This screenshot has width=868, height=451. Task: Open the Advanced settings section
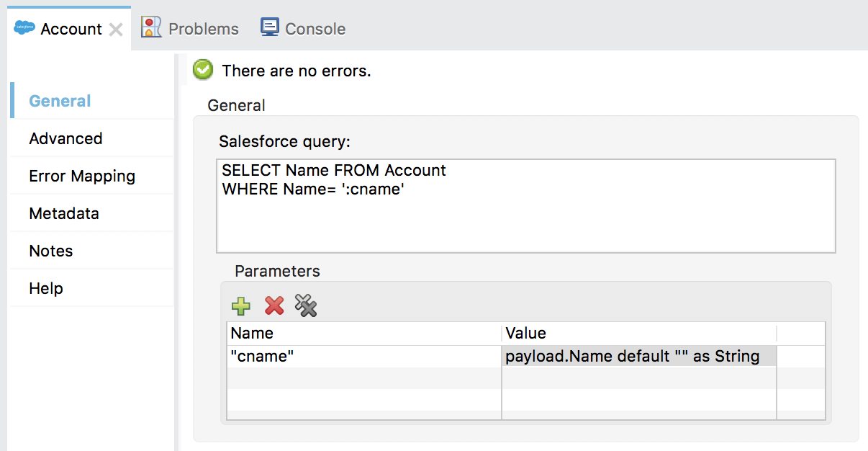pos(65,138)
